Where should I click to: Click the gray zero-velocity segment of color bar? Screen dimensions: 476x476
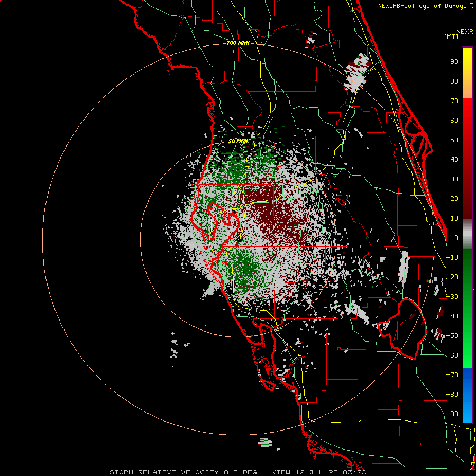tap(467, 234)
